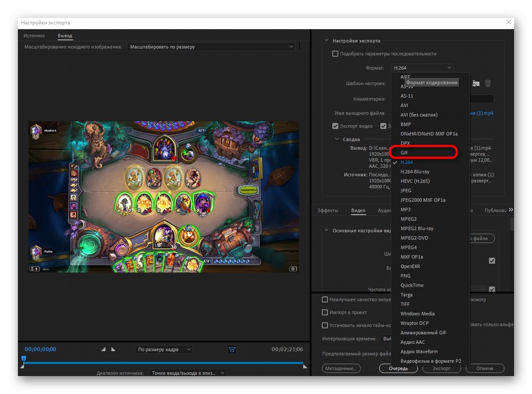Image resolution: width=532 pixels, height=394 pixels.
Task: Close the export settings window
Action: tap(508, 22)
